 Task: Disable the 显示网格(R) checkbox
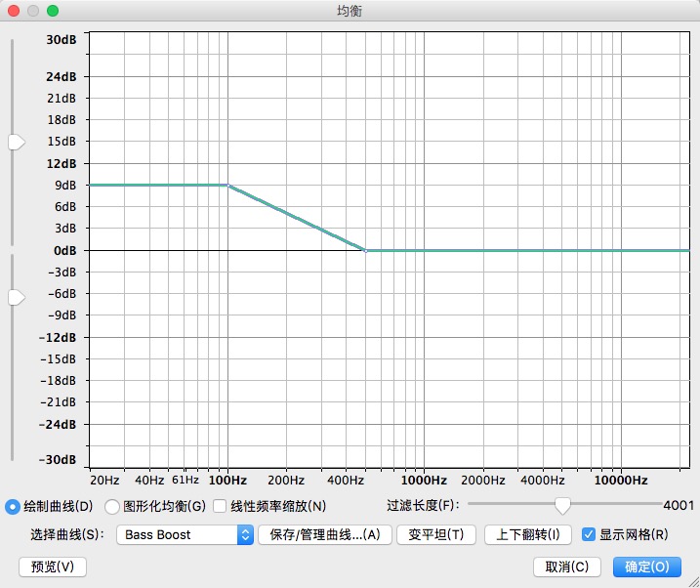pos(588,534)
